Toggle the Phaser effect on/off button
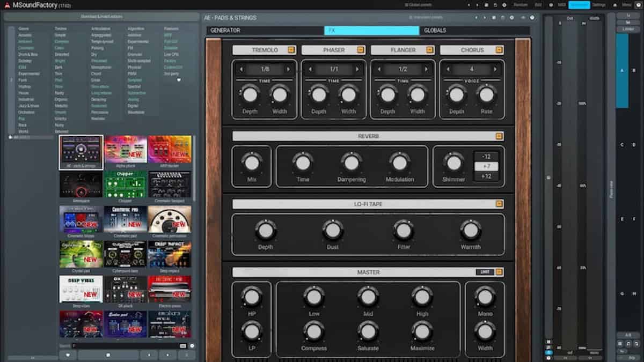This screenshot has height=362, width=644. coord(361,50)
